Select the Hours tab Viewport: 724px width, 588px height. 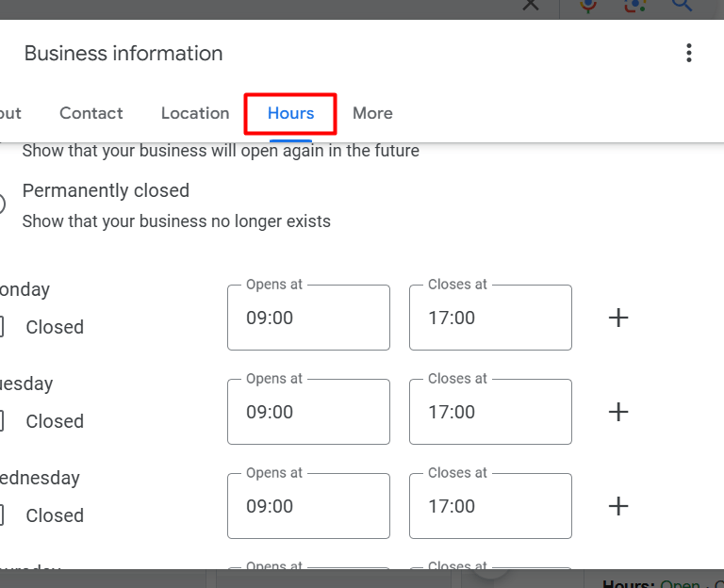(290, 113)
